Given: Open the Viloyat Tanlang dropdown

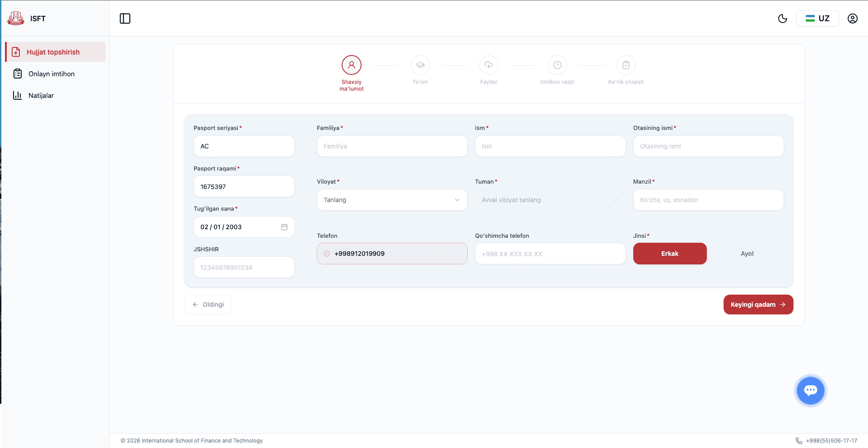Looking at the screenshot, I should click(392, 200).
